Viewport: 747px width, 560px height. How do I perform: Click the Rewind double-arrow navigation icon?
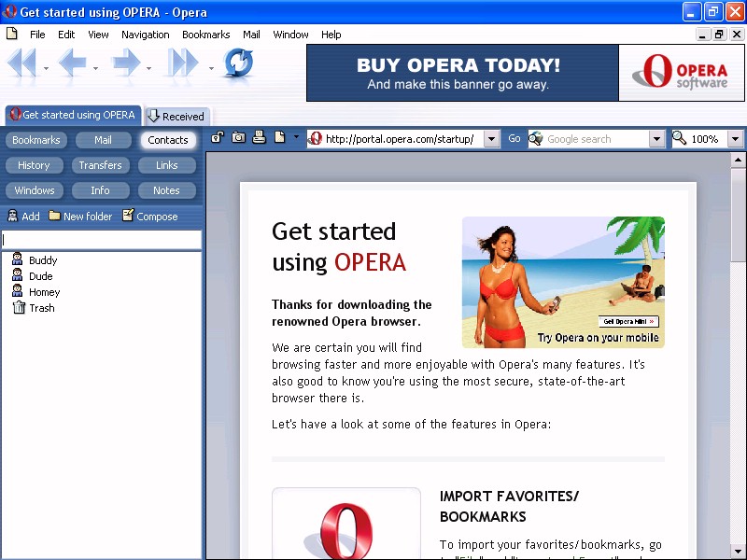21,64
